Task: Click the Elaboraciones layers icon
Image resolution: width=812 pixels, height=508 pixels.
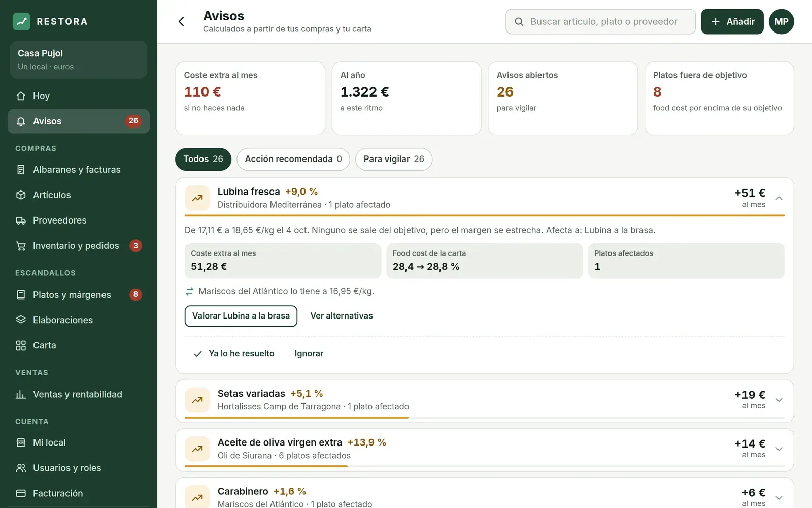Action: pyautogui.click(x=21, y=320)
